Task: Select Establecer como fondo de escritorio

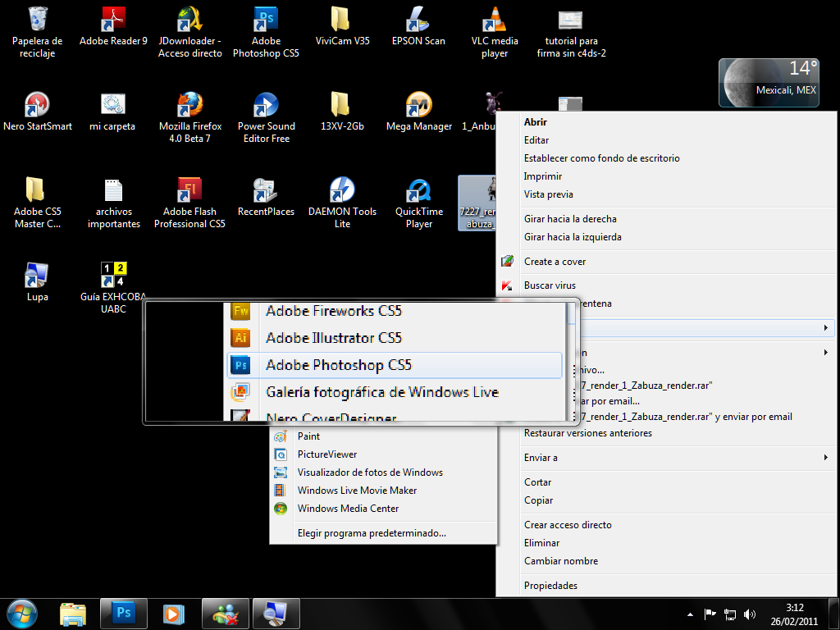Action: coord(666,158)
